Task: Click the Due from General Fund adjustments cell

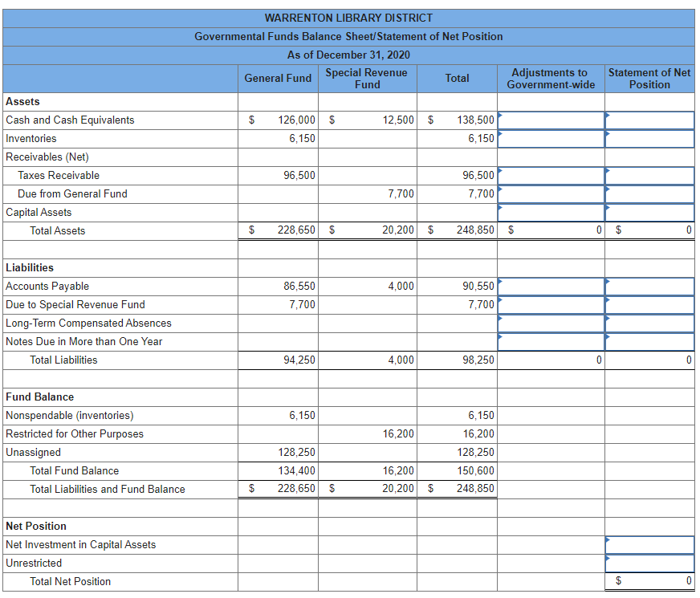Action: pyautogui.click(x=549, y=193)
